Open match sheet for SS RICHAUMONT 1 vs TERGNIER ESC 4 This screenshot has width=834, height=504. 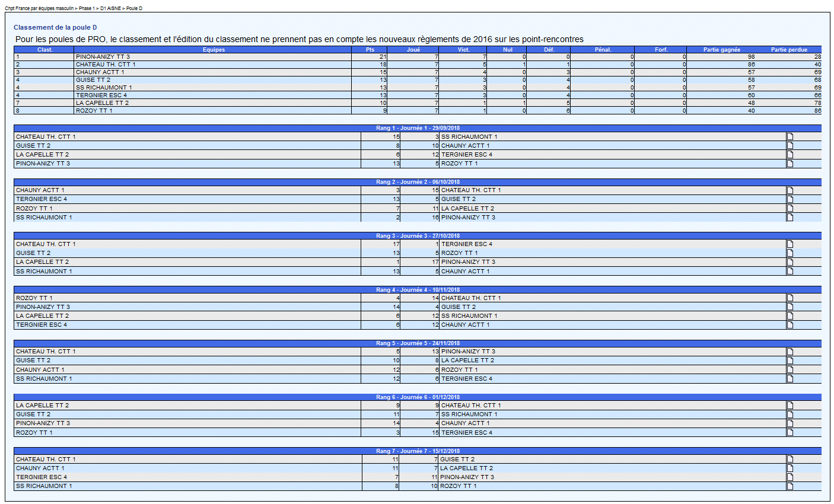(790, 378)
